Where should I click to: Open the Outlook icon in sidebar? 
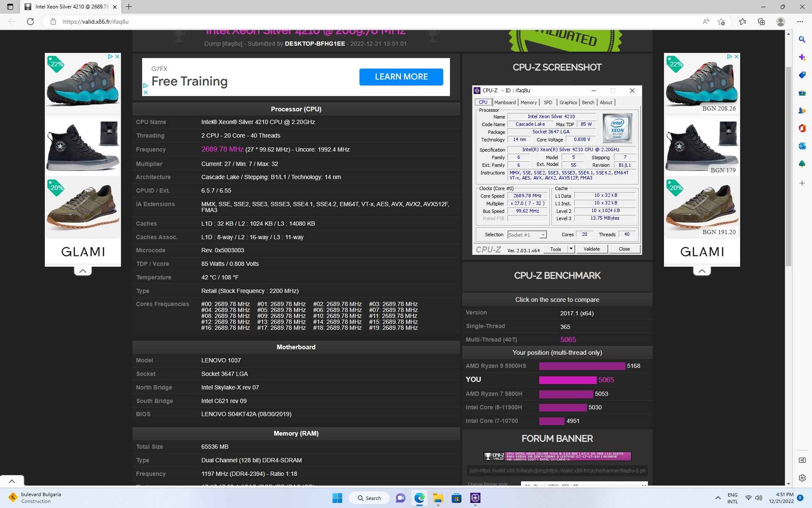tap(802, 146)
